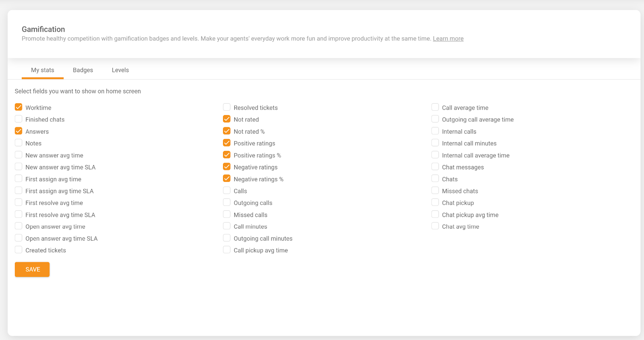Image resolution: width=644 pixels, height=340 pixels.
Task: Switch to the Badges tab
Action: click(x=83, y=70)
